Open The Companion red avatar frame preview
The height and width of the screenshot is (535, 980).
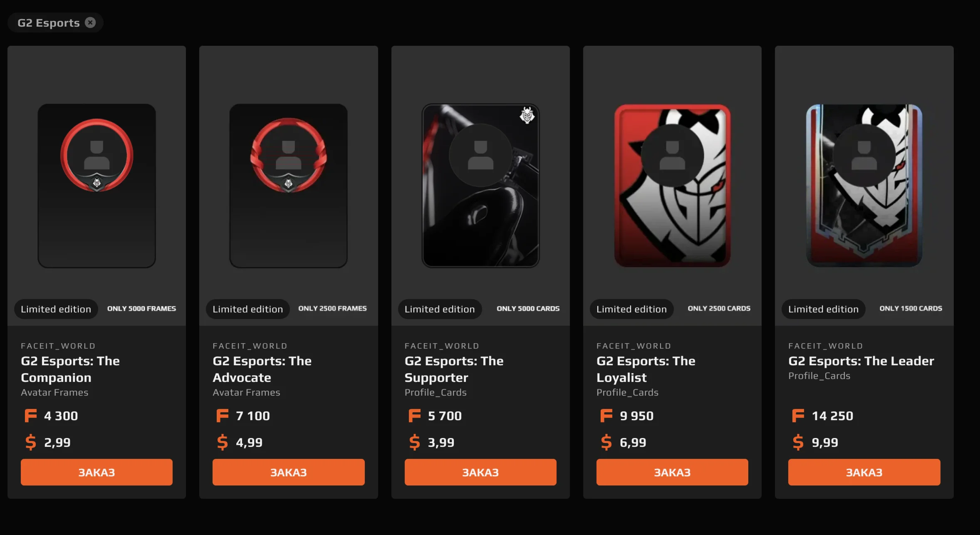click(x=97, y=186)
